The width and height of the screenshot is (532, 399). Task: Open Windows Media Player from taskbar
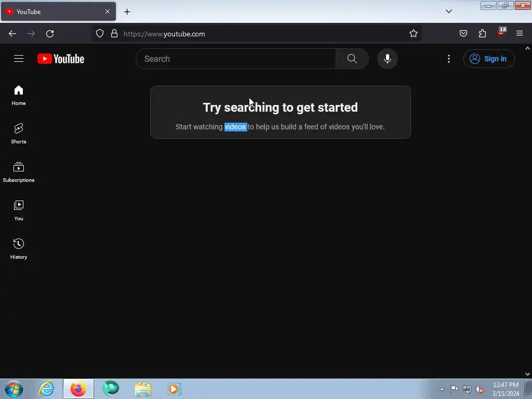pos(175,389)
